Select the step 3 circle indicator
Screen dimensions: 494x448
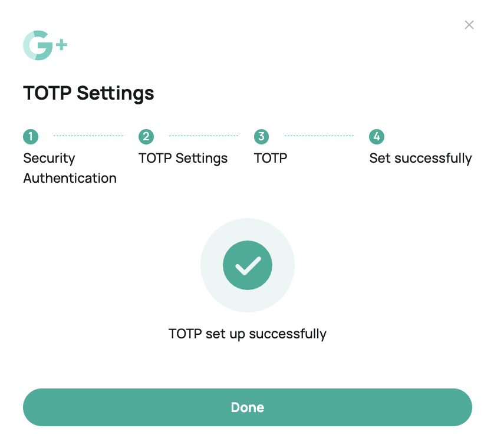click(262, 137)
